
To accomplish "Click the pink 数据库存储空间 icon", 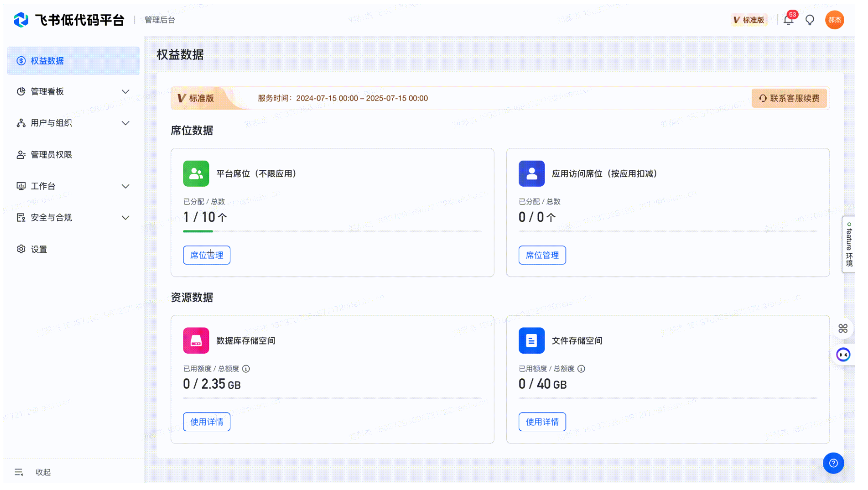I will [x=196, y=341].
